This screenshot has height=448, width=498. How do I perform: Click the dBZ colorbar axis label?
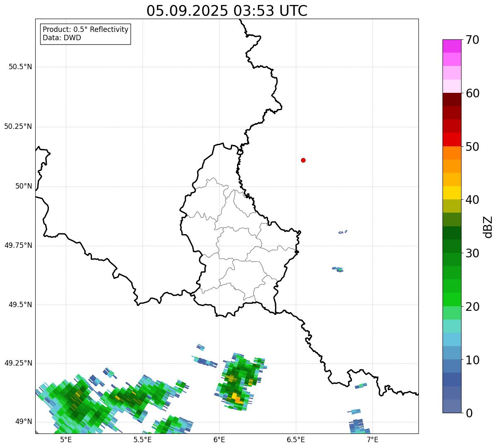(488, 227)
